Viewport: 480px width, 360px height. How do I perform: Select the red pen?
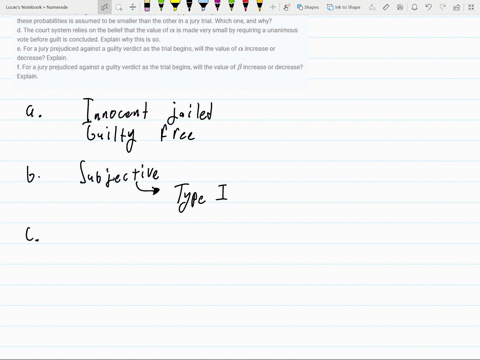245,6
